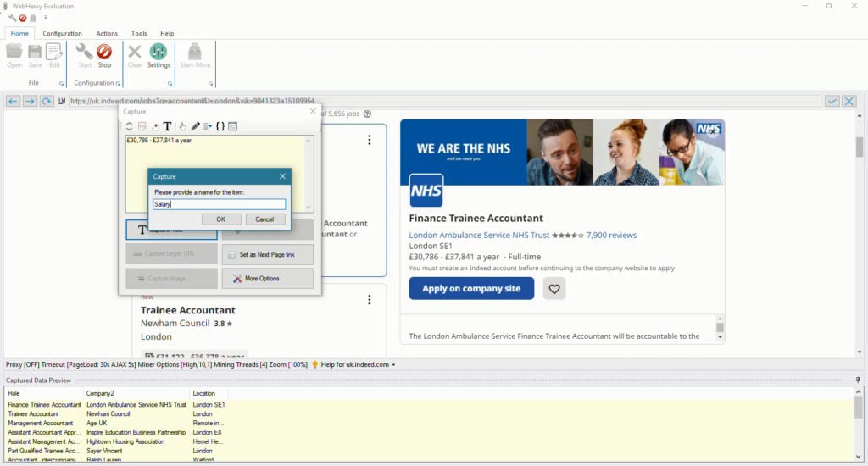This screenshot has width=868, height=466.
Task: Reload the page with the refresh icon
Action: [x=47, y=101]
